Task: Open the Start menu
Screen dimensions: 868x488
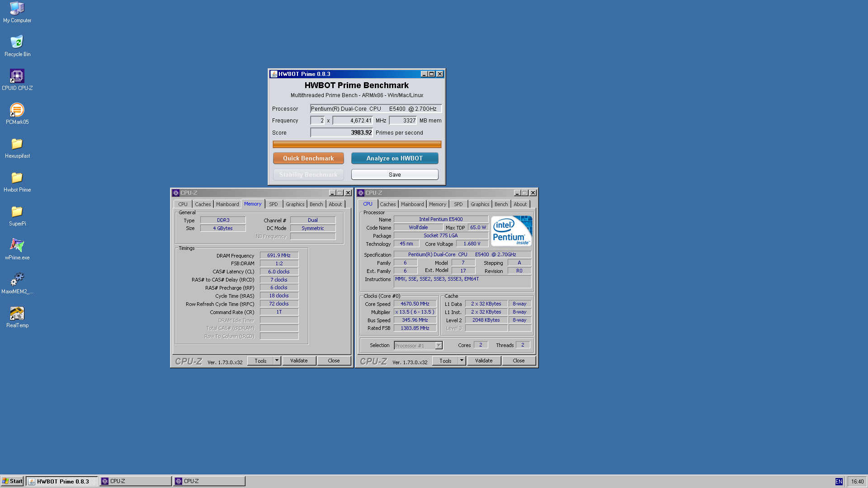Action: 12,481
